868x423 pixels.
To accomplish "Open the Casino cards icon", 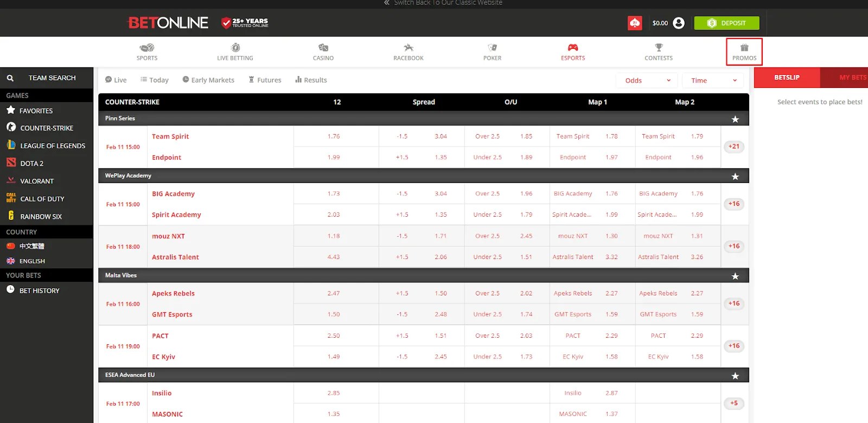I will point(323,48).
